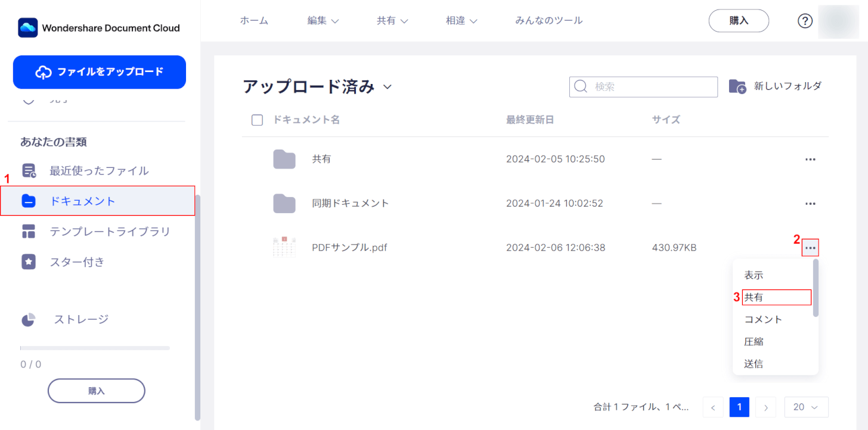Click the 共有 folder icon
Viewport: 868px width, 430px height.
tap(284, 159)
